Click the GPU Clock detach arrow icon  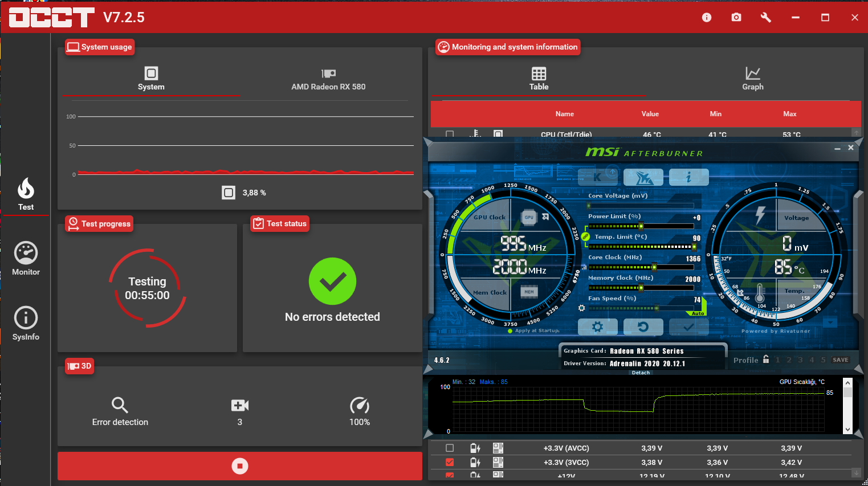coord(545,217)
